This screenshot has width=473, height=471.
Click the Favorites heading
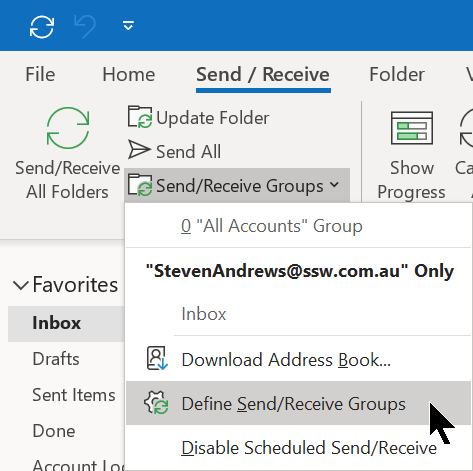75,285
